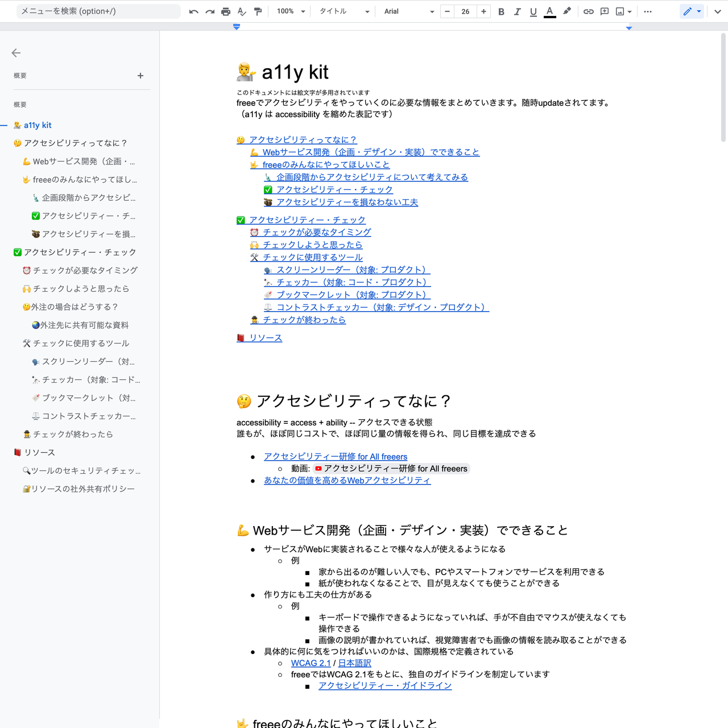728x728 pixels.
Task: Open TOC link Webサービス開発 でできること
Action: 365,152
